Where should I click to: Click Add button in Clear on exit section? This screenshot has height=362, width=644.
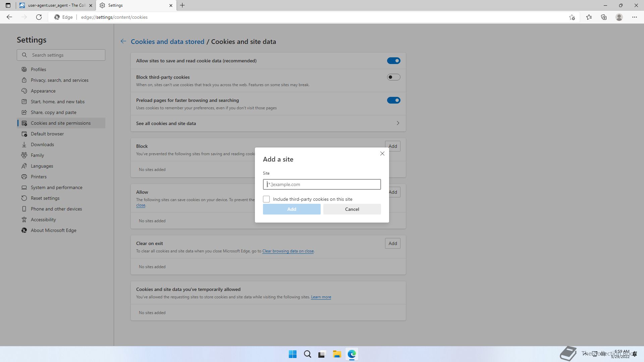392,243
